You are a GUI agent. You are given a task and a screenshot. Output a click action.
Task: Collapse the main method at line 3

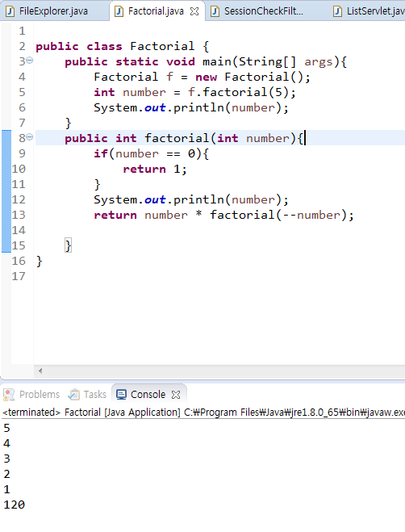30,61
